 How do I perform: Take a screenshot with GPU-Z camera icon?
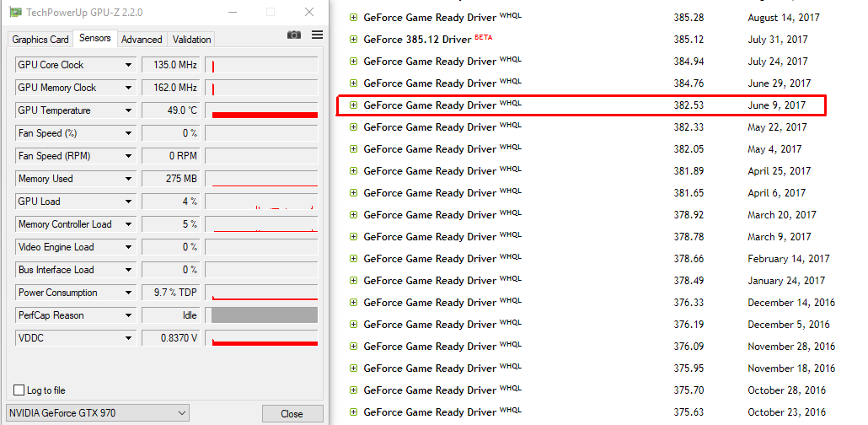tap(294, 35)
